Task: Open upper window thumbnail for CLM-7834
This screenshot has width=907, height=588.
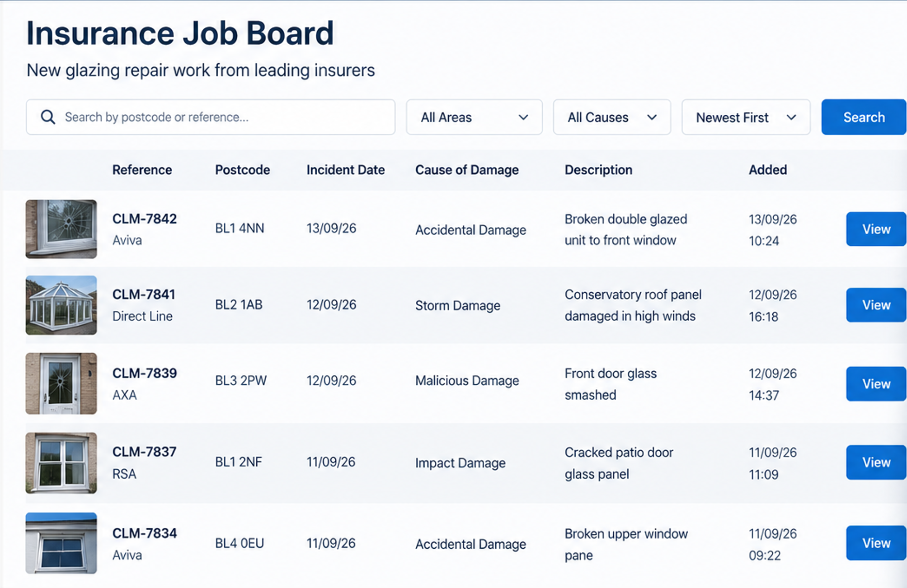Action: (x=61, y=543)
